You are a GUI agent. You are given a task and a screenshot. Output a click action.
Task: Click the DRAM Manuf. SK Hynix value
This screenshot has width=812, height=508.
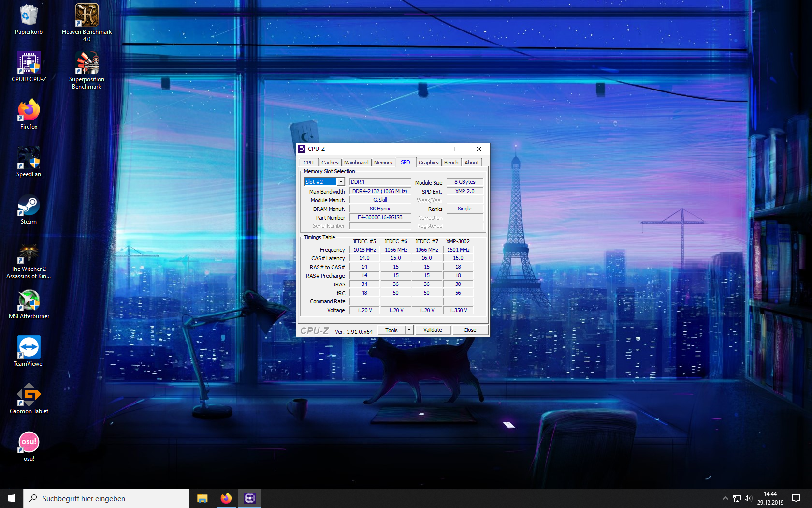click(380, 209)
